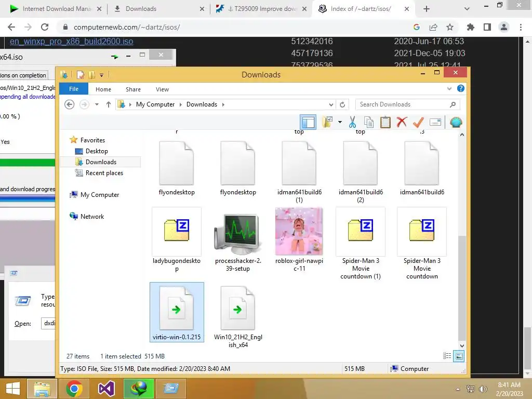Open Customize Quick Access Toolbar dropdown
This screenshot has height=399, width=532.
(x=101, y=75)
